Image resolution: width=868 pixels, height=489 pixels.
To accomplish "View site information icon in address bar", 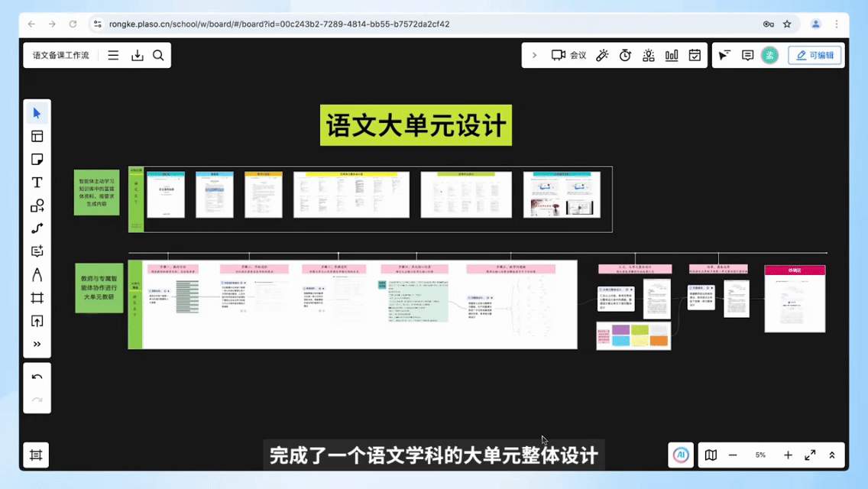I will pos(98,24).
